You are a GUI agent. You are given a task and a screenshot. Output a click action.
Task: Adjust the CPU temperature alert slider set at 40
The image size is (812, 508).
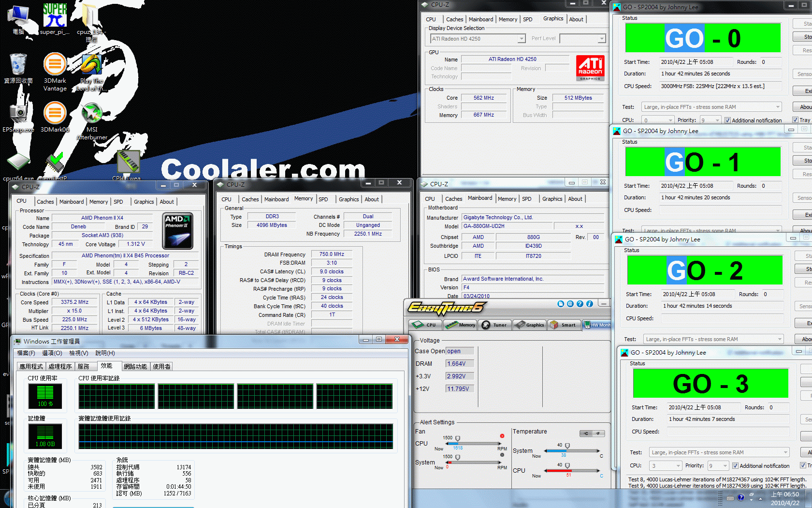point(567,465)
